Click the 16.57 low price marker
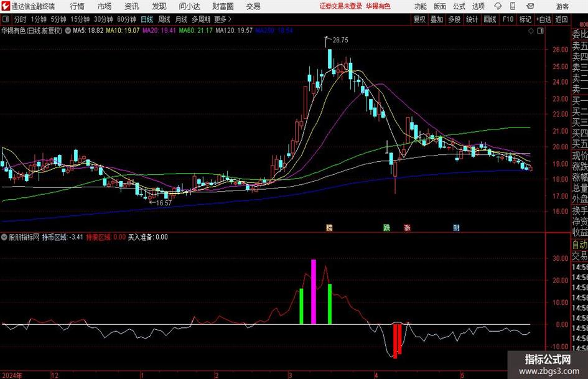Viewport: 588px width, 379px height. (164, 203)
